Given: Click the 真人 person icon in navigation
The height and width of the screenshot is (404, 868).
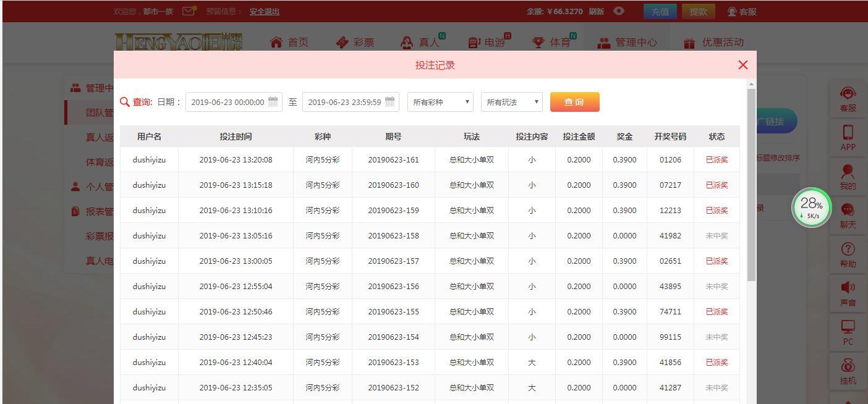Looking at the screenshot, I should point(407,42).
